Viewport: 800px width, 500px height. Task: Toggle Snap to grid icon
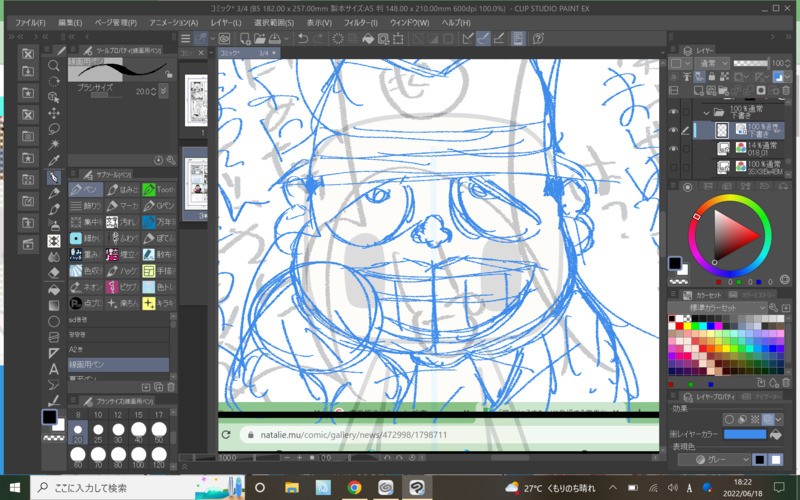coord(499,39)
